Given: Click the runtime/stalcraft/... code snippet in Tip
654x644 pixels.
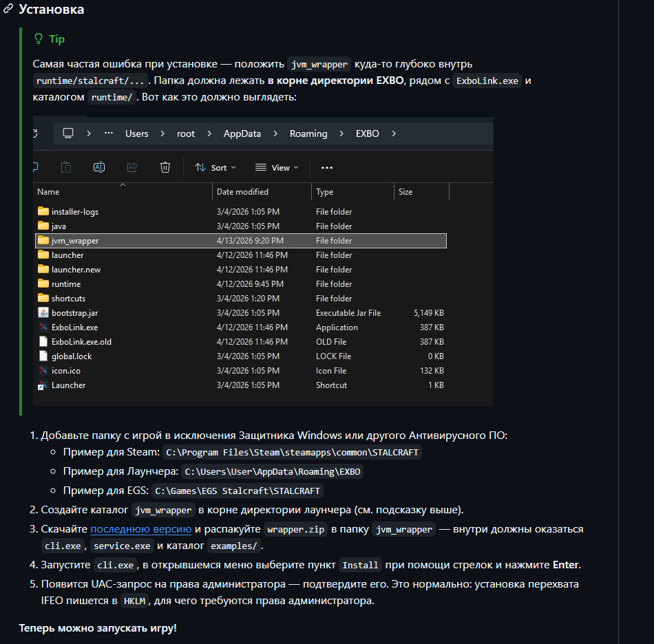Looking at the screenshot, I should click(x=90, y=80).
